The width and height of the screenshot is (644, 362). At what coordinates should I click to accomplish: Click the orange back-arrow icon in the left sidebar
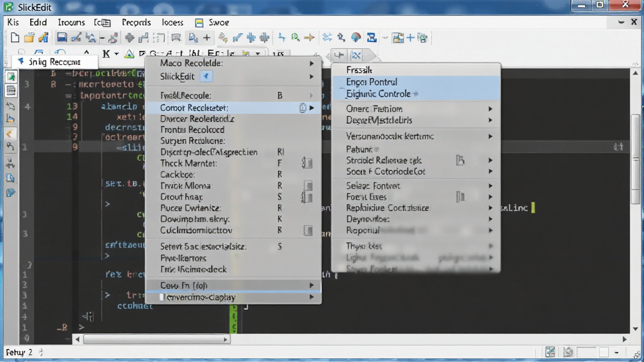(11, 133)
